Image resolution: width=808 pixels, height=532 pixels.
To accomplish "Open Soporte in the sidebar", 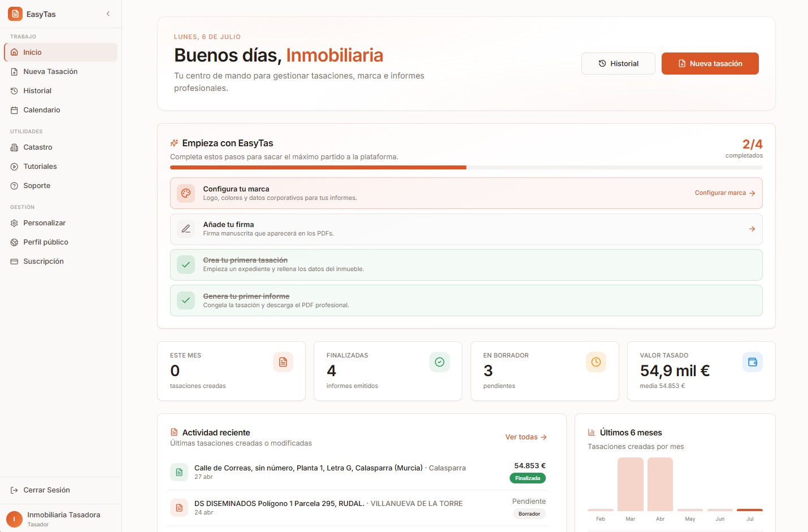I will pyautogui.click(x=61, y=186).
